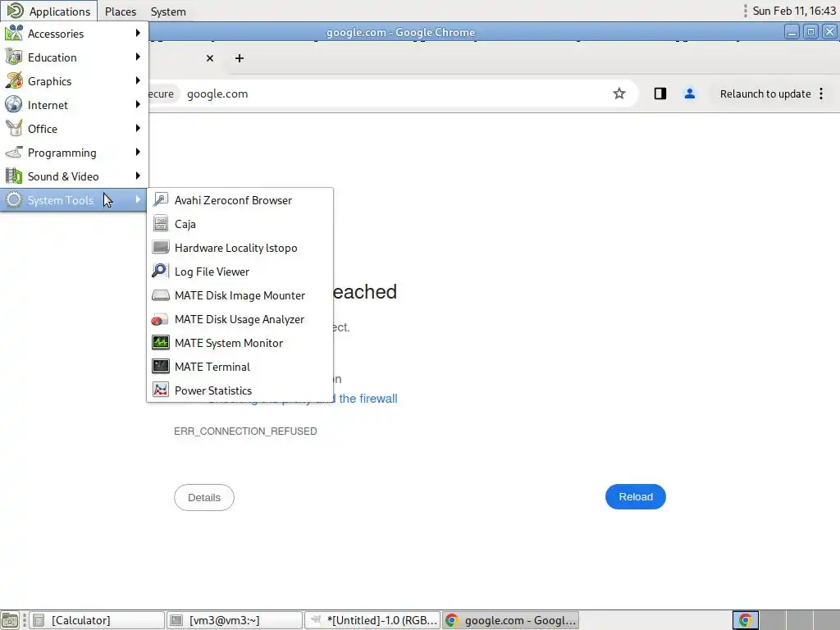Screen dimensions: 840x630
Task: Expand Programming submenu arrow
Action: [x=138, y=152]
